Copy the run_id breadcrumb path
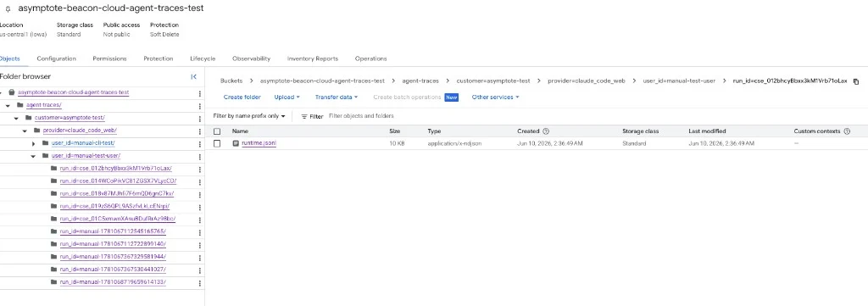Viewport: 868px width, 306px height. click(x=856, y=81)
